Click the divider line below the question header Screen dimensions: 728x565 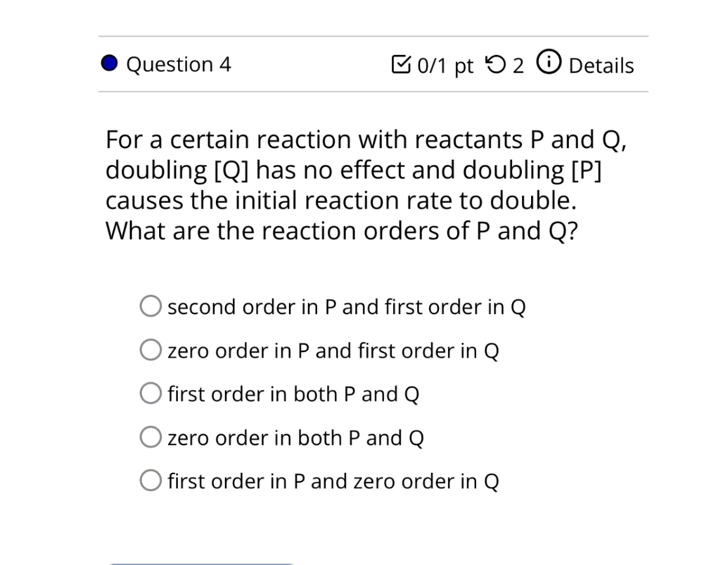372,92
